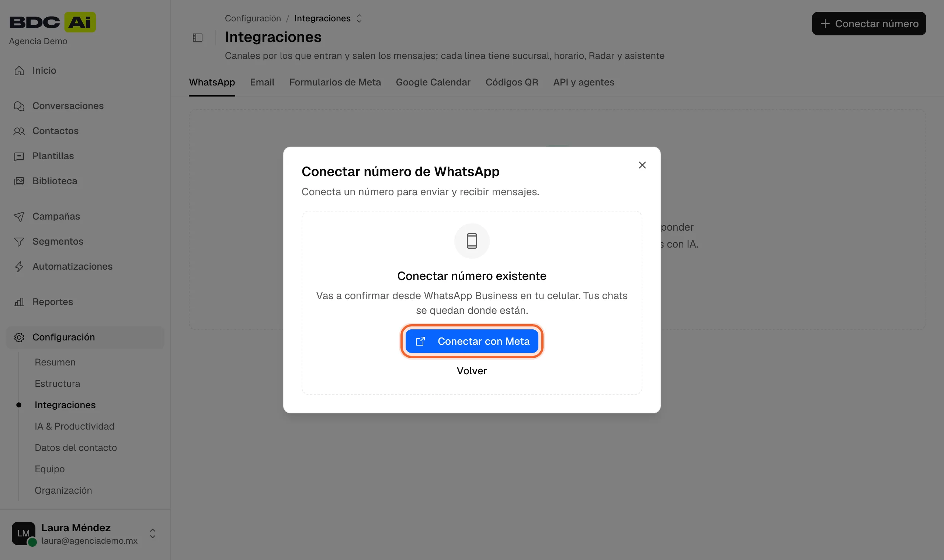Click the Agencia Demo label
This screenshot has width=944, height=560.
[38, 41]
